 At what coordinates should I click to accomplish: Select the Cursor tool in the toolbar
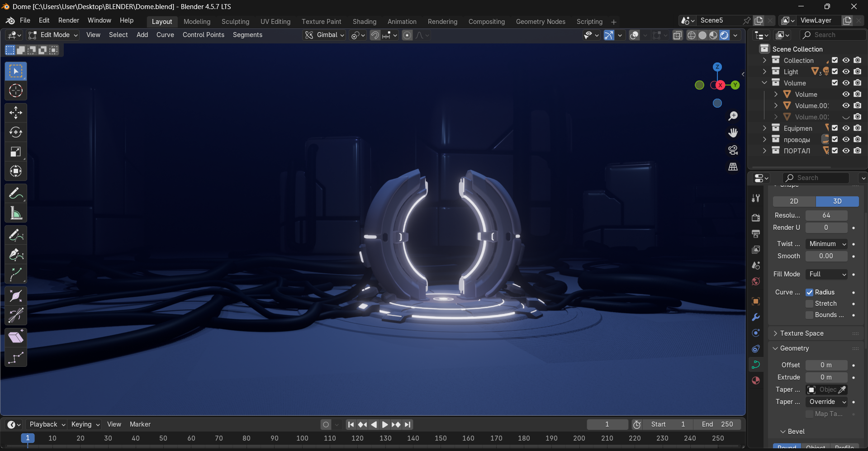(x=16, y=91)
